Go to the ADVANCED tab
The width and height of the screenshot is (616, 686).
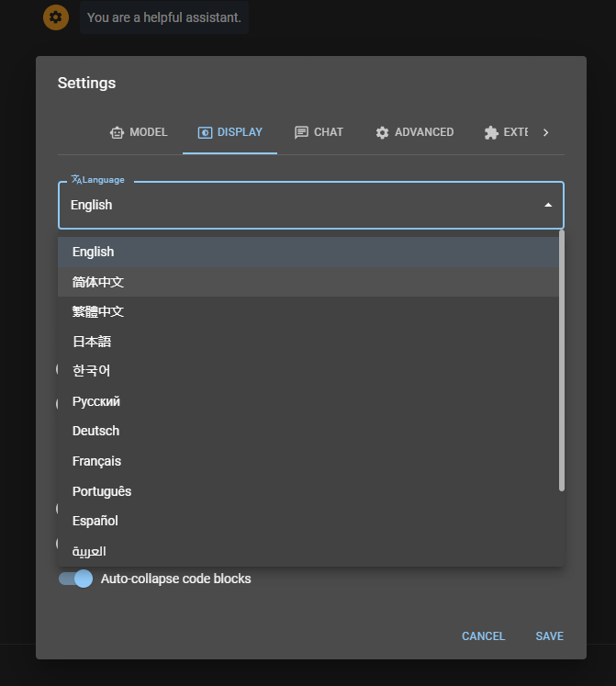tap(415, 132)
